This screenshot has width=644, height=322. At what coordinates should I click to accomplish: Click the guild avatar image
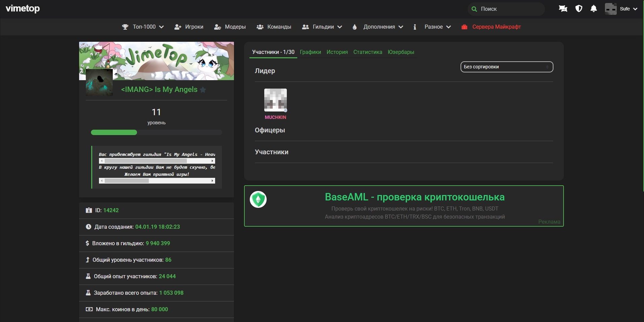pyautogui.click(x=99, y=83)
